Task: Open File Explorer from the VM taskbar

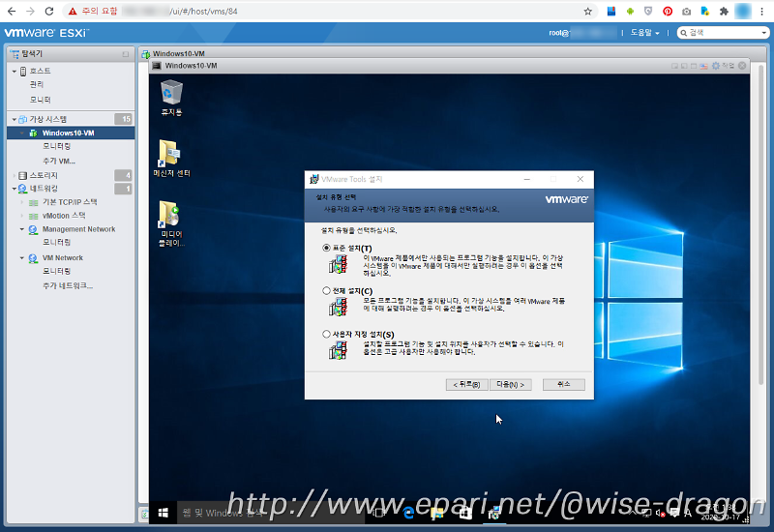Action: [437, 514]
